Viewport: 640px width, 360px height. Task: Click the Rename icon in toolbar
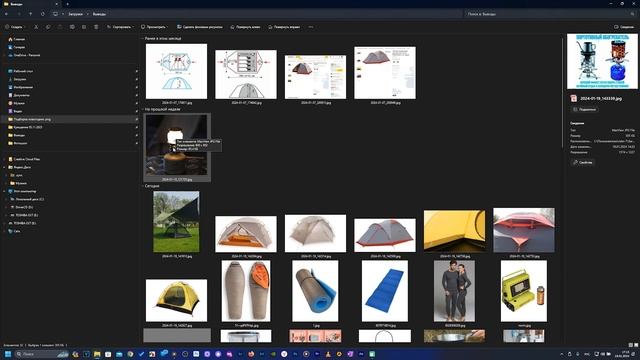(72, 27)
